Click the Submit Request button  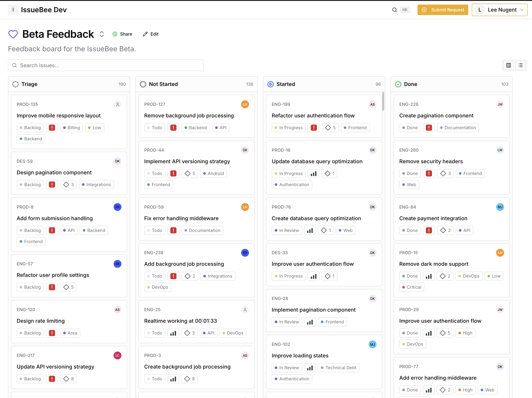pyautogui.click(x=442, y=10)
